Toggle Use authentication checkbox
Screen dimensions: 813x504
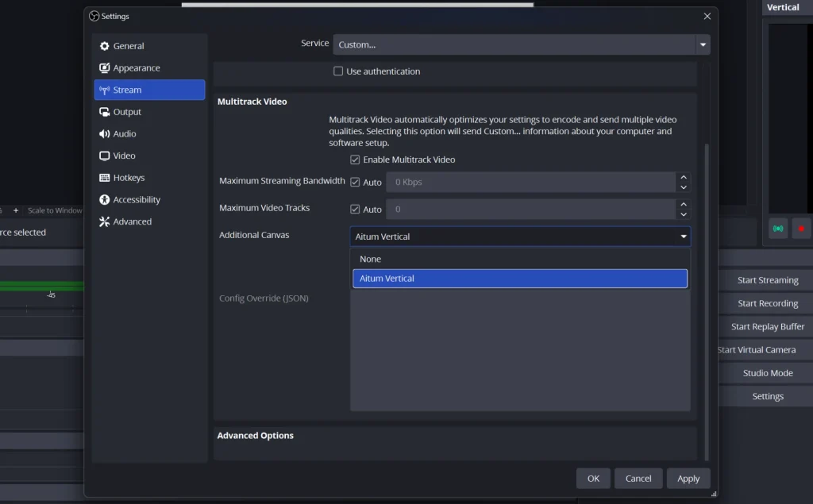tap(338, 71)
